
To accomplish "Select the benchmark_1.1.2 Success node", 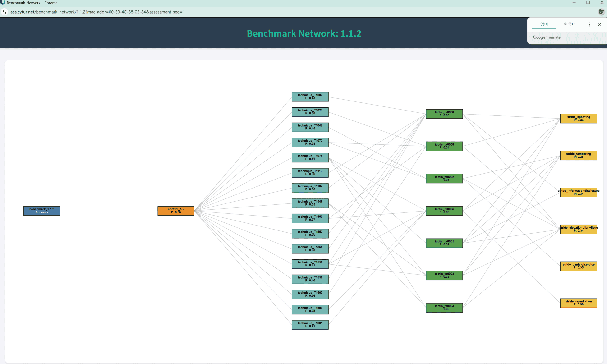I will [41, 211].
